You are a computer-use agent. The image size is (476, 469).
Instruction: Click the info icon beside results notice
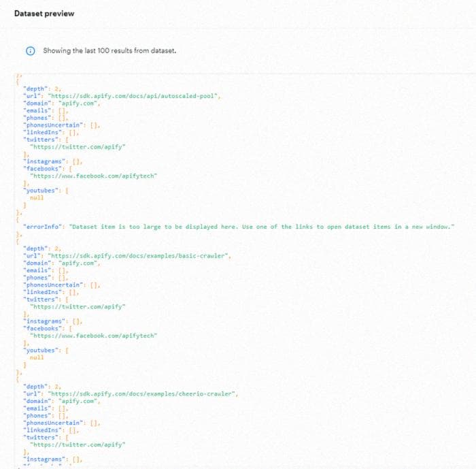(x=31, y=51)
